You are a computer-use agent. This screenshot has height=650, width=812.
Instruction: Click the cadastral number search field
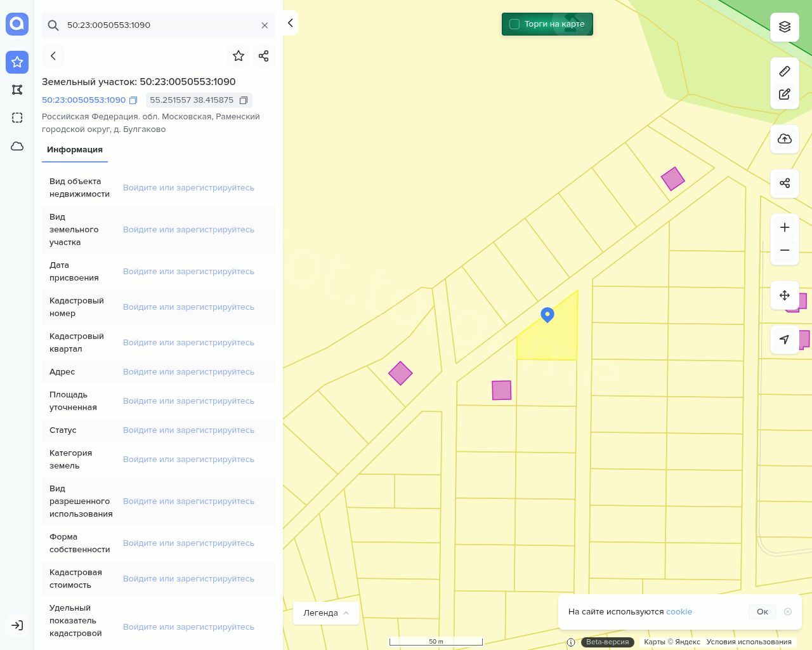click(x=159, y=25)
